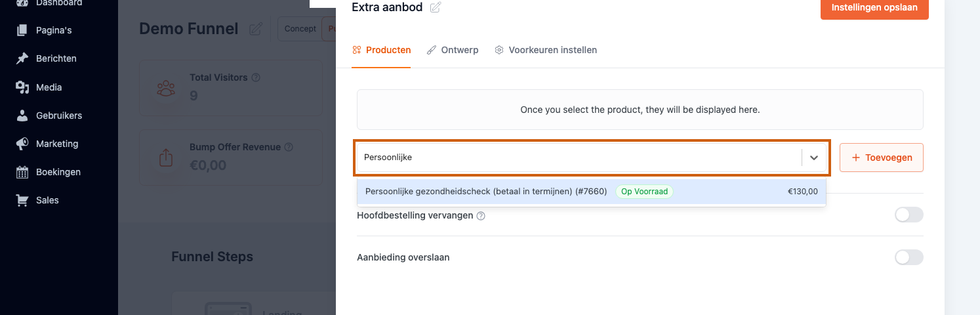
Task: Enable Hoofdbestelling vervangen toggle
Action: 909,215
